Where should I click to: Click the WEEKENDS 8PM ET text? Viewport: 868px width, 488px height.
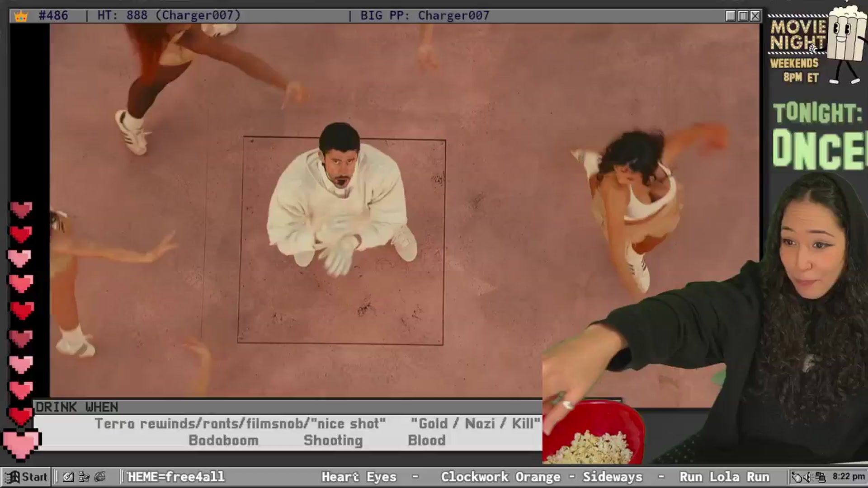click(794, 70)
